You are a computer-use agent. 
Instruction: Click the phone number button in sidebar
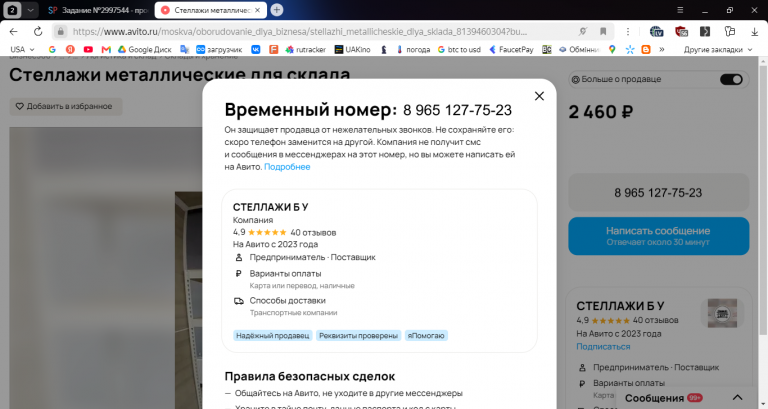[x=658, y=192]
